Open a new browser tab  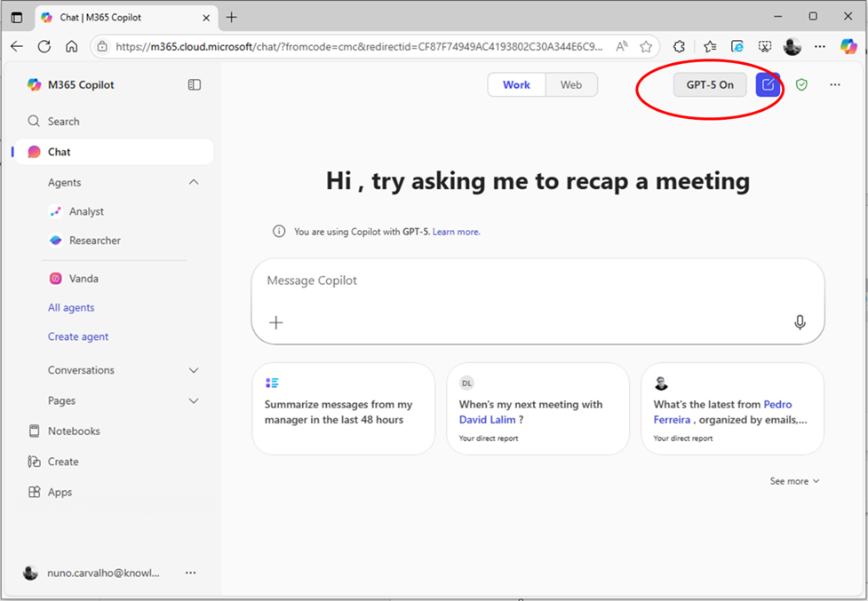click(x=231, y=17)
